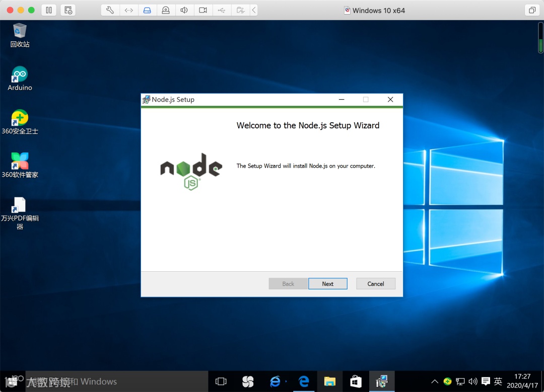The image size is (544, 392).
Task: Click the VM sound speaker icon in the toolbar
Action: click(184, 10)
